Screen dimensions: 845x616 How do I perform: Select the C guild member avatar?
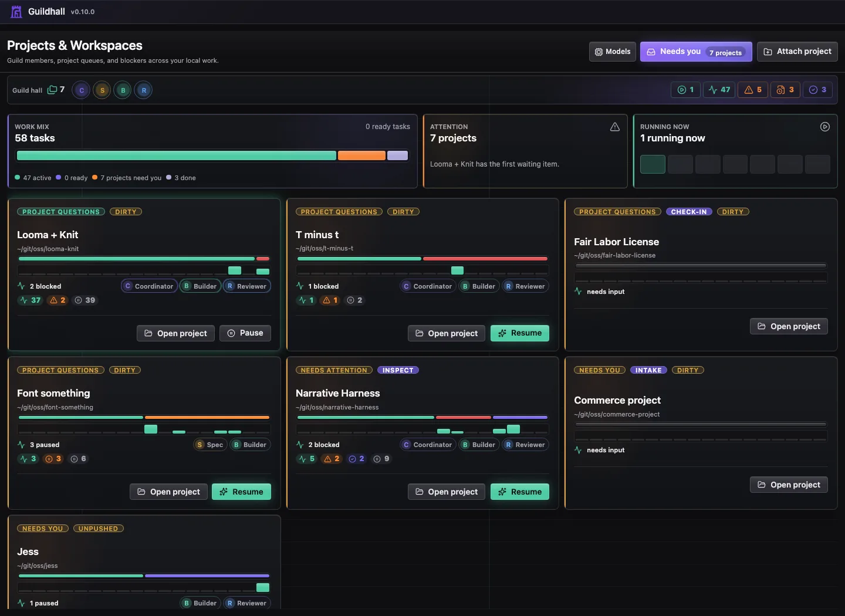pos(82,90)
